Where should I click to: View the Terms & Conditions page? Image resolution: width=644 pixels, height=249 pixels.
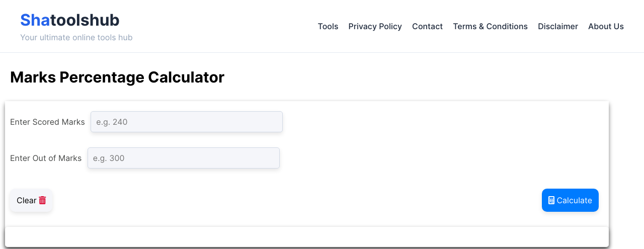pyautogui.click(x=490, y=26)
